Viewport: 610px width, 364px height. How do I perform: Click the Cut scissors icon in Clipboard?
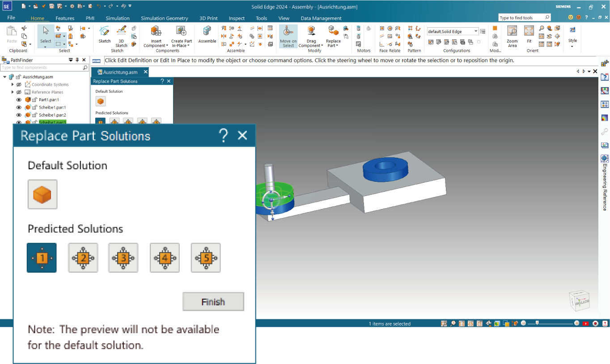click(24, 28)
